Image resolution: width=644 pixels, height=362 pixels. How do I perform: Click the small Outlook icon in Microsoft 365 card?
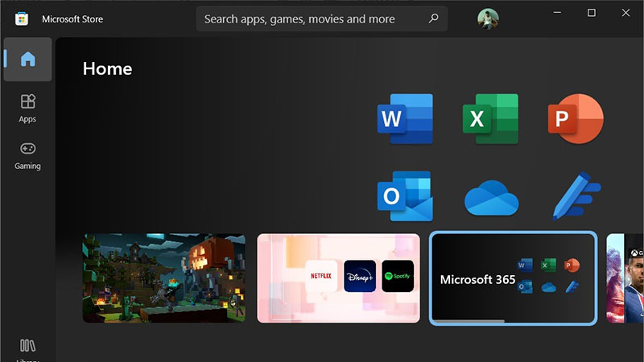[x=526, y=286]
